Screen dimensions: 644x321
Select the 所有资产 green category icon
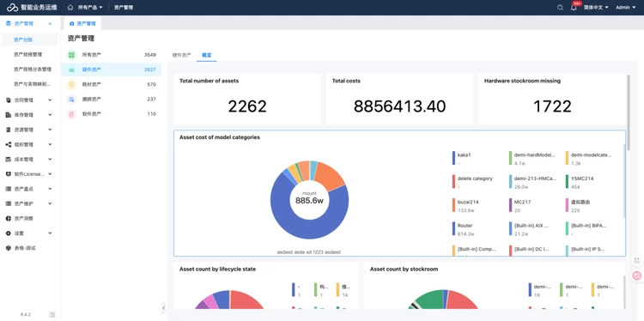[x=72, y=55]
